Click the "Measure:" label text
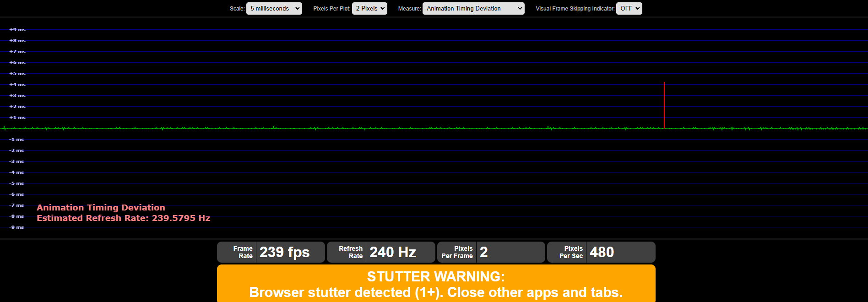Viewport: 868px width, 302px height. click(409, 9)
